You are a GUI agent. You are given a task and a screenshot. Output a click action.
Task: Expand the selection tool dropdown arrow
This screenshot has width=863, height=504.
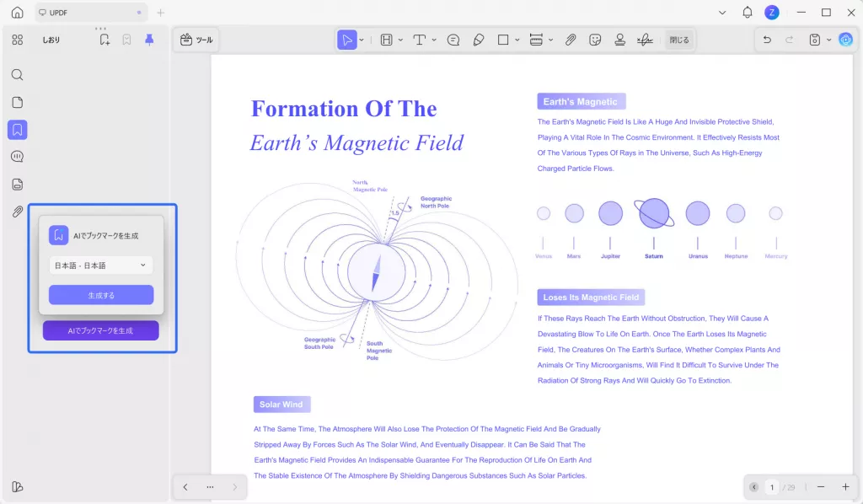(x=362, y=40)
